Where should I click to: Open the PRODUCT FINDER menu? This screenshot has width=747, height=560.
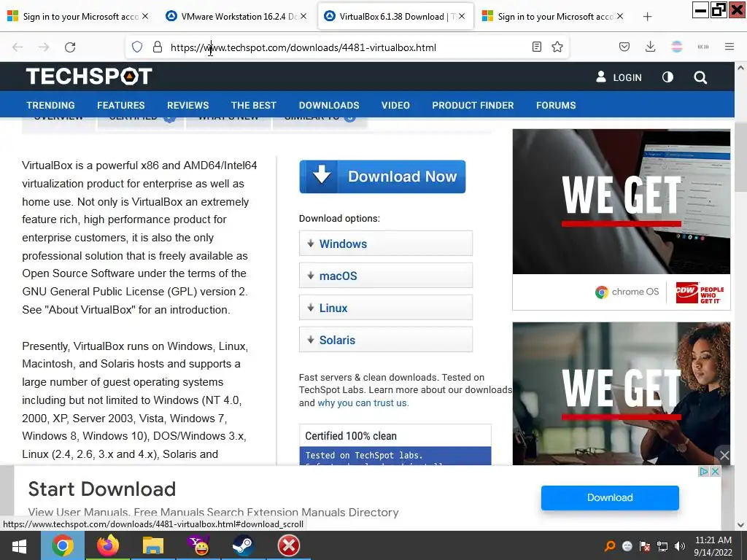click(x=473, y=105)
